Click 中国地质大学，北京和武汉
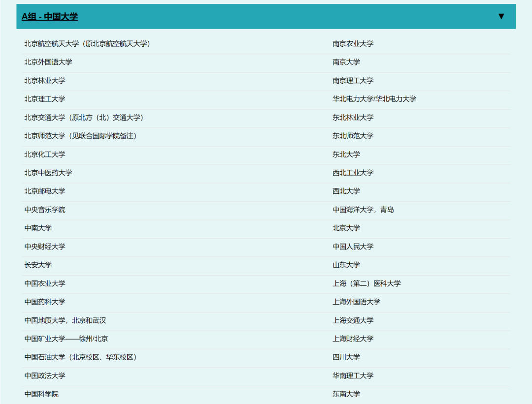This screenshot has width=532, height=404. click(65, 321)
